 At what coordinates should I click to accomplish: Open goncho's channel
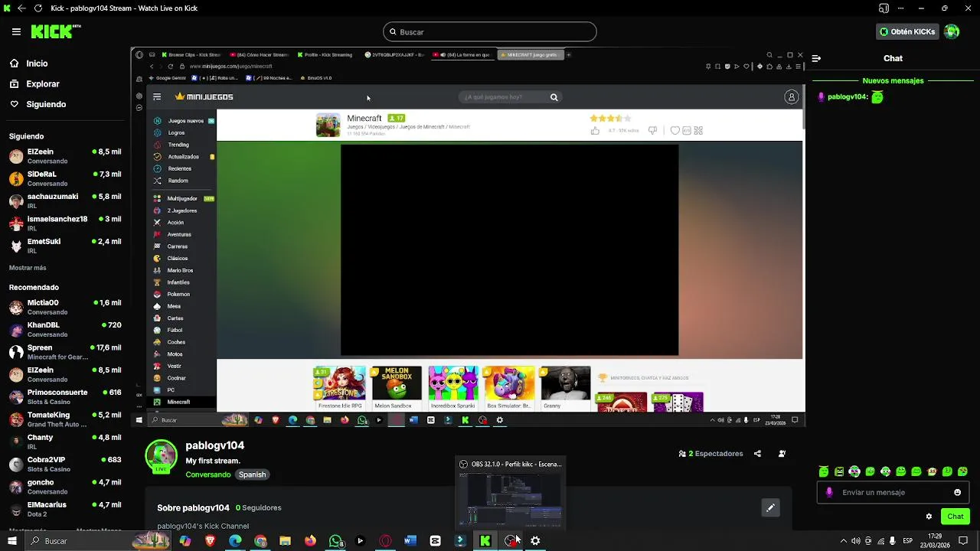(x=65, y=486)
